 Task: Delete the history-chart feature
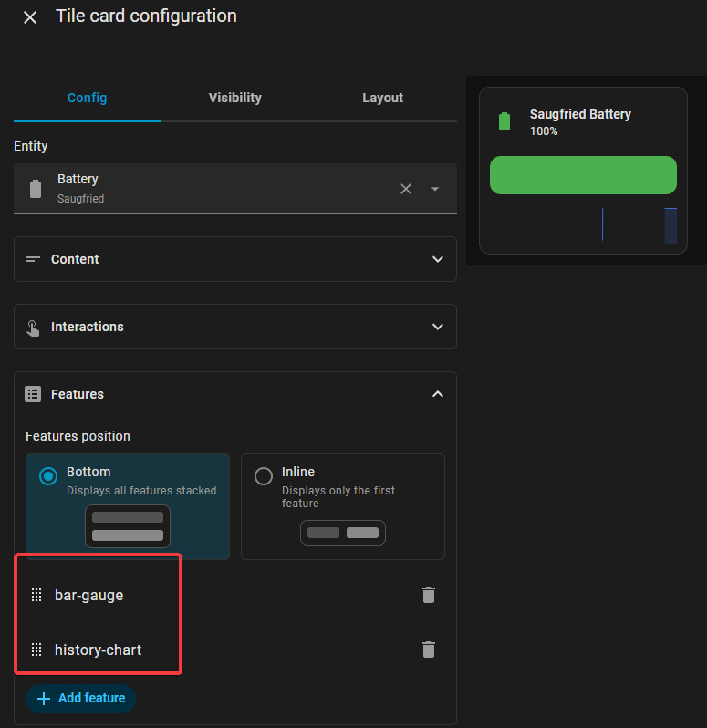click(429, 650)
